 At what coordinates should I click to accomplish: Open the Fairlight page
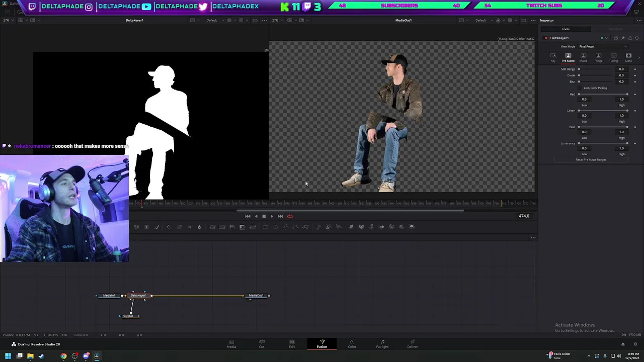tap(382, 344)
